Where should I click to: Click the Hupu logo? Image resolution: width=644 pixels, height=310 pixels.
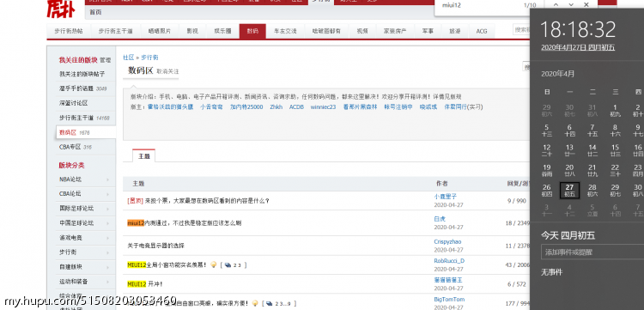[x=61, y=9]
